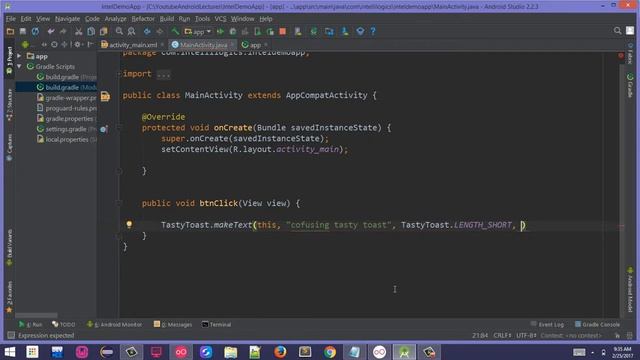Click the Redo arrow icon
This screenshot has width=640, height=360.
coord(63,31)
